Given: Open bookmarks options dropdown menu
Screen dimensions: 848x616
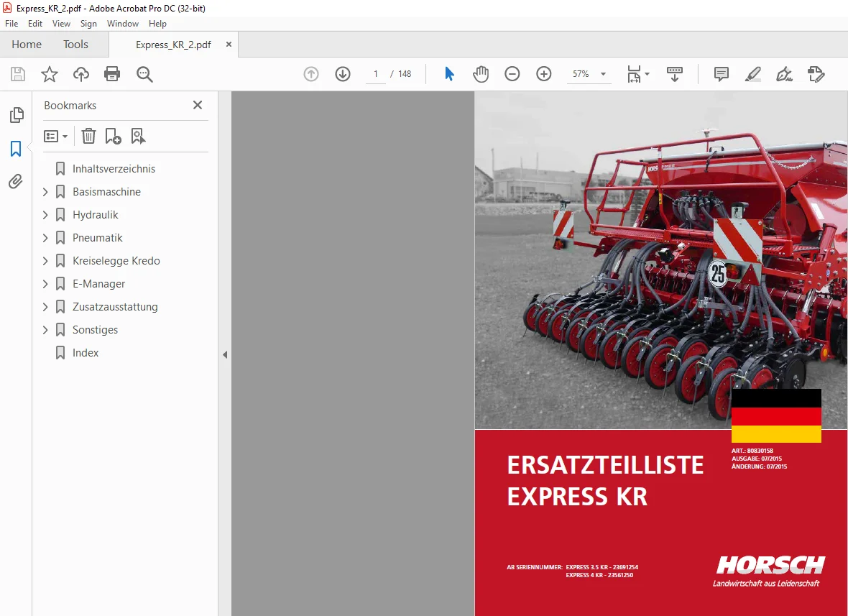Looking at the screenshot, I should click(x=56, y=137).
